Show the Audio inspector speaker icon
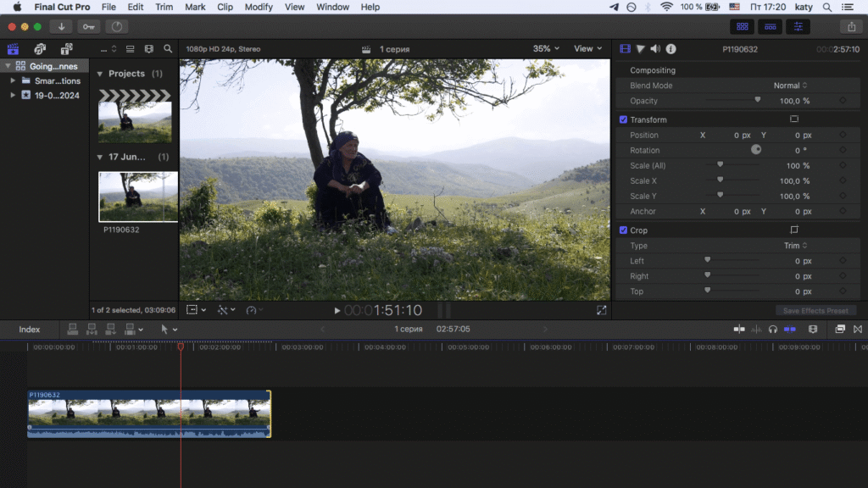 [655, 49]
